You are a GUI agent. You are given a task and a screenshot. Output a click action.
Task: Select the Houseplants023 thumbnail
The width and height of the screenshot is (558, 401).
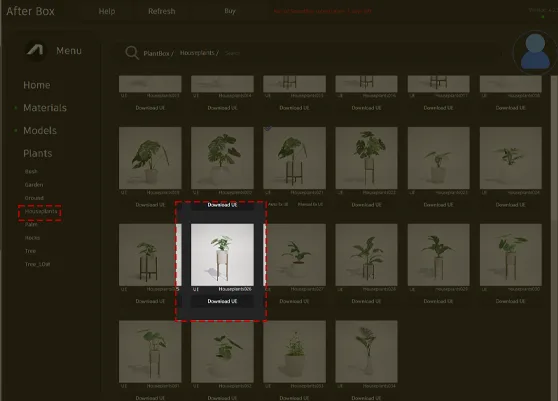(438, 158)
